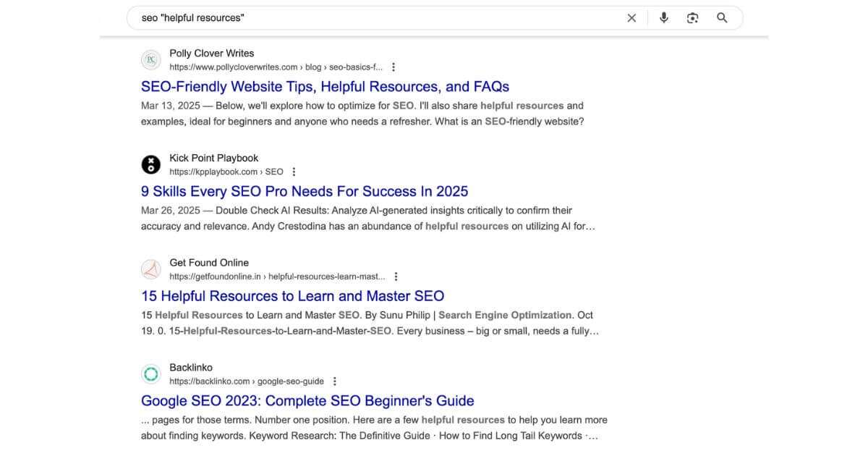
Task: Click the https://kpplaybook.com › SEO breadcrumb
Action: (226, 172)
